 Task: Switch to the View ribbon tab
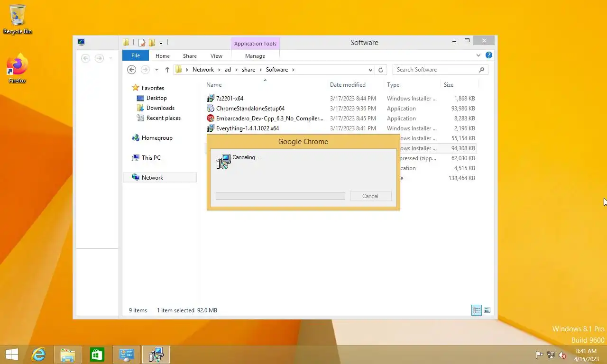[x=216, y=56]
